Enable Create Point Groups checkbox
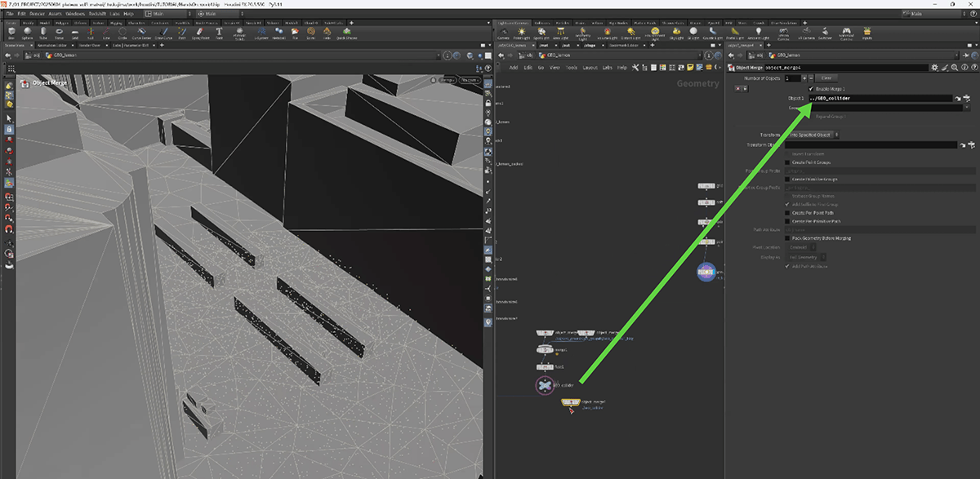 [788, 162]
